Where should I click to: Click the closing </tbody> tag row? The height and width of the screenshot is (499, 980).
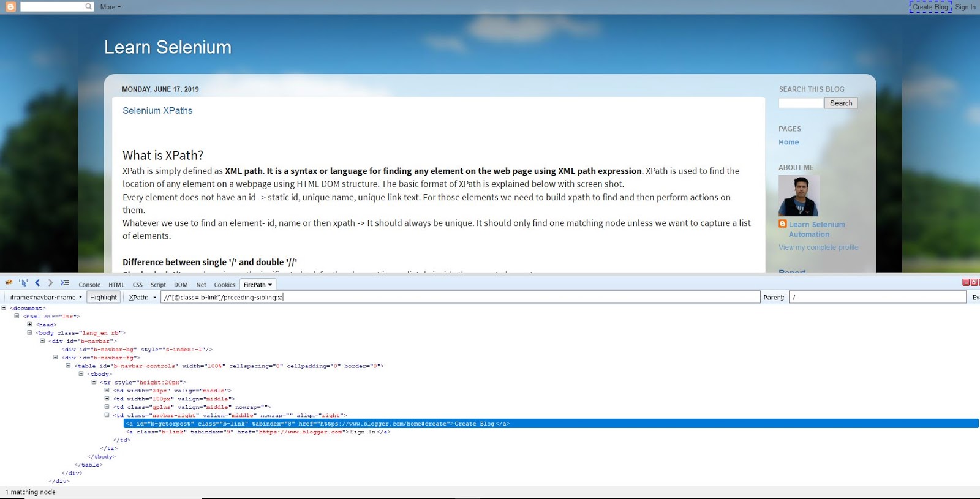tap(101, 456)
